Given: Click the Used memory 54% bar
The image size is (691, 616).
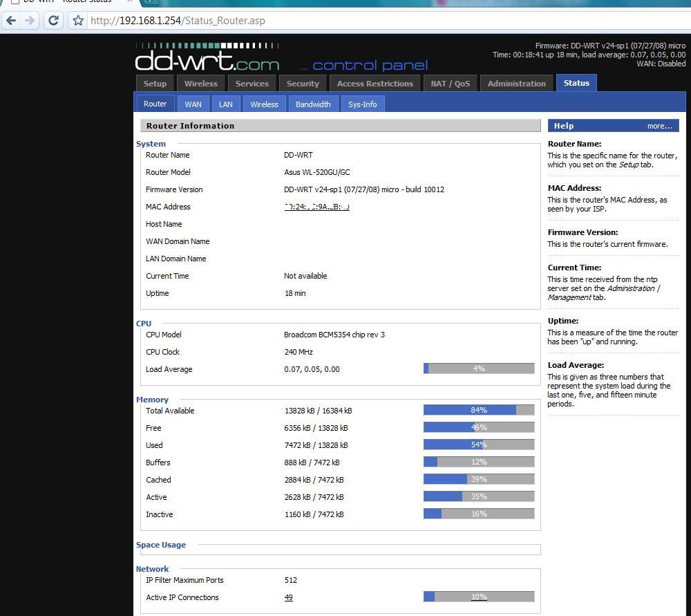Looking at the screenshot, I should [479, 445].
